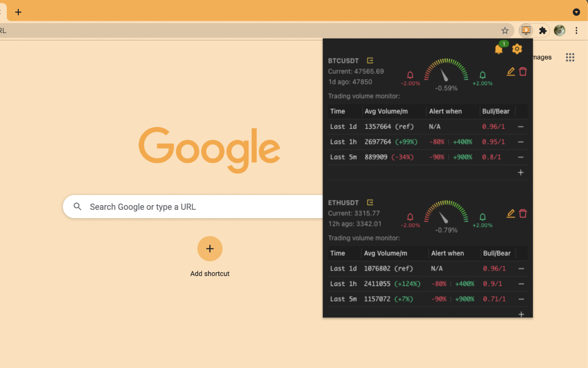Click ETHUSDT volume '1157072' cell
This screenshot has height=368, width=588.
point(377,299)
